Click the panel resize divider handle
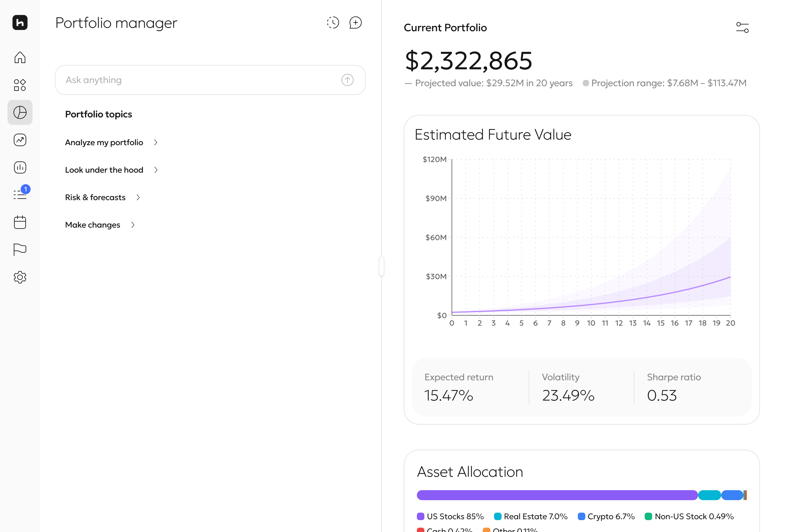 point(381,266)
